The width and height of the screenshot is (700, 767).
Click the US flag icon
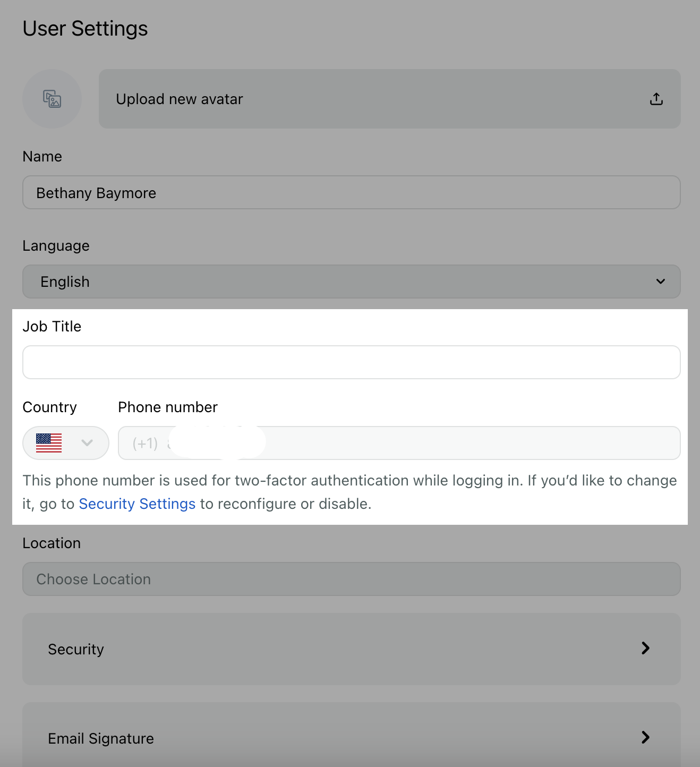click(x=49, y=443)
